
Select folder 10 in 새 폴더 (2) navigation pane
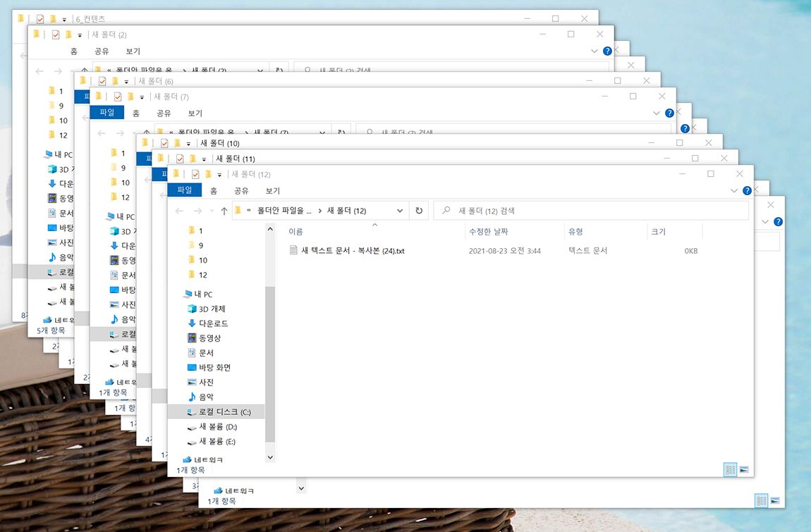(x=63, y=120)
